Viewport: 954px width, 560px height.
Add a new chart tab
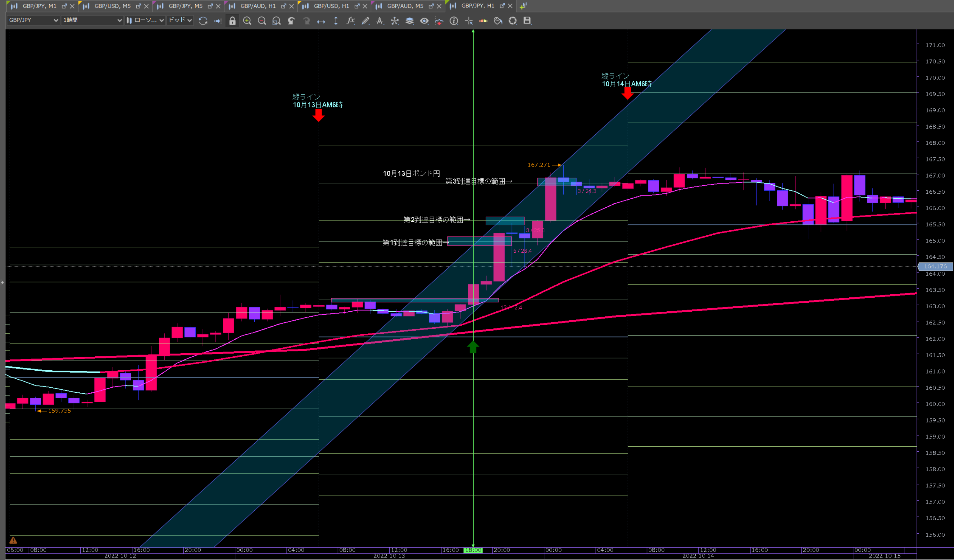(x=523, y=6)
